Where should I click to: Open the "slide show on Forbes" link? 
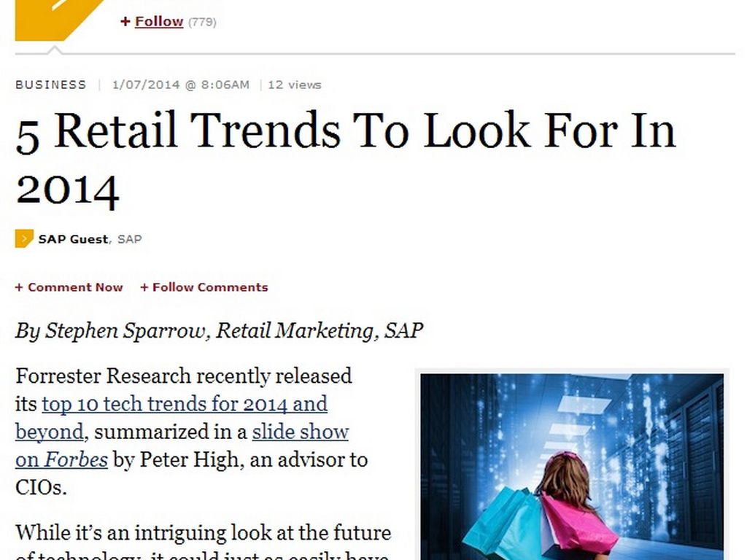pyautogui.click(x=300, y=432)
